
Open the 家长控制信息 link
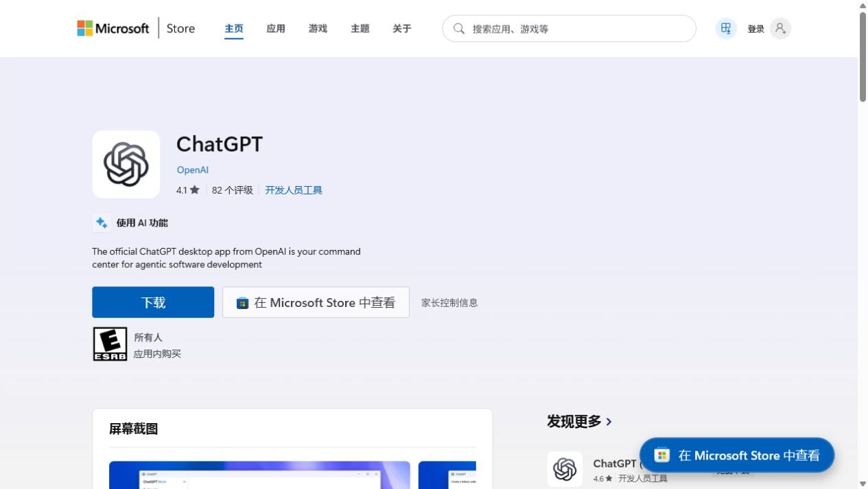tap(449, 303)
